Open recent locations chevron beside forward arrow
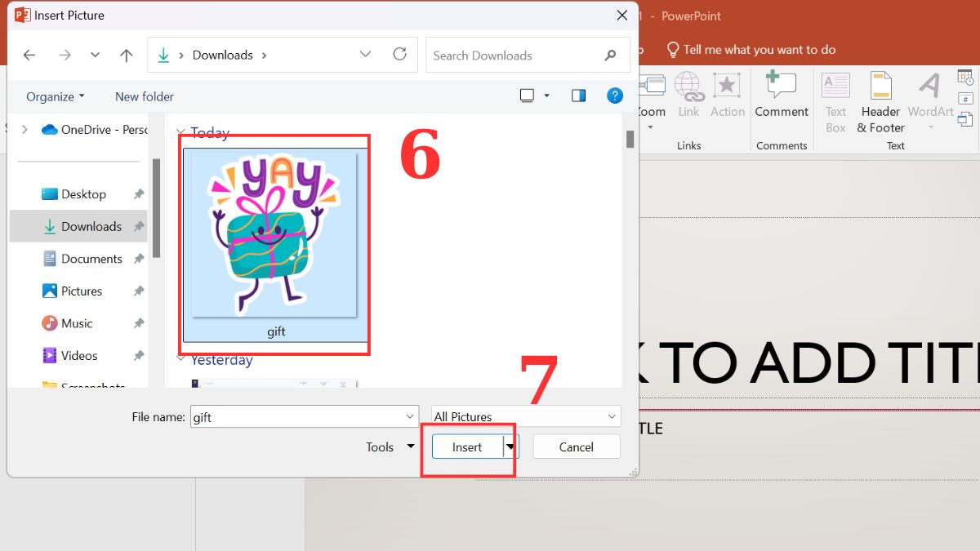This screenshot has height=551, width=980. click(95, 56)
